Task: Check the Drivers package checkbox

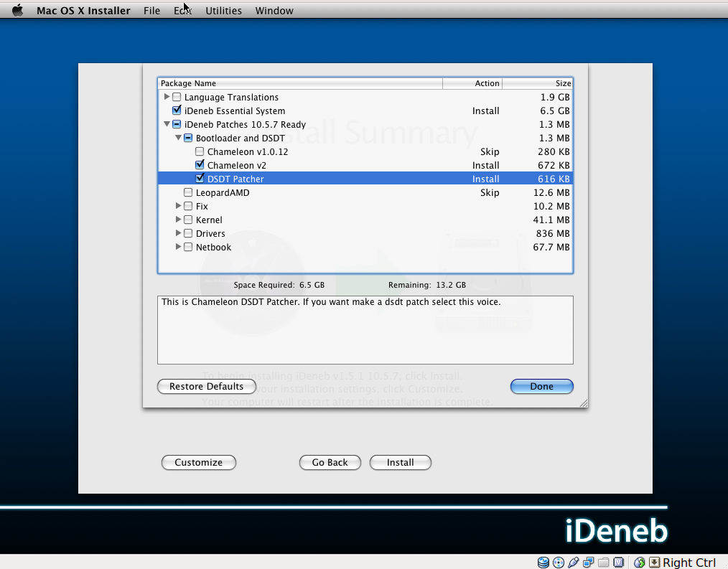Action: pyautogui.click(x=188, y=233)
